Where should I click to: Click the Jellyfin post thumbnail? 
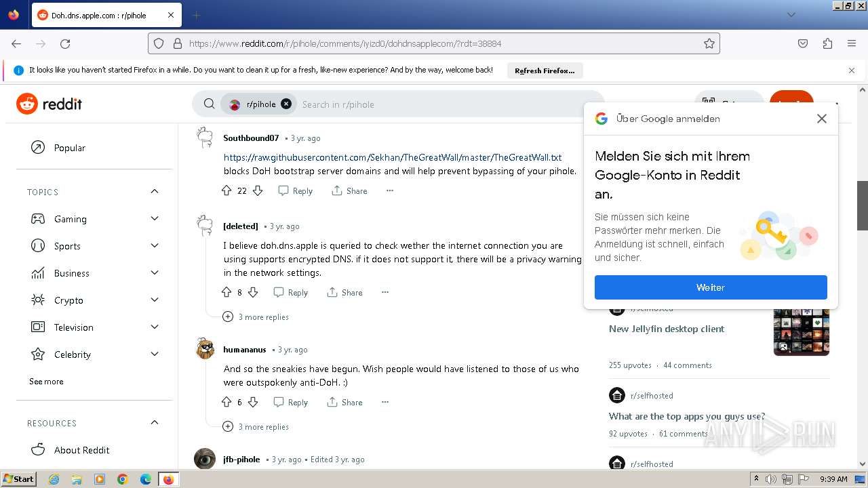tap(802, 332)
